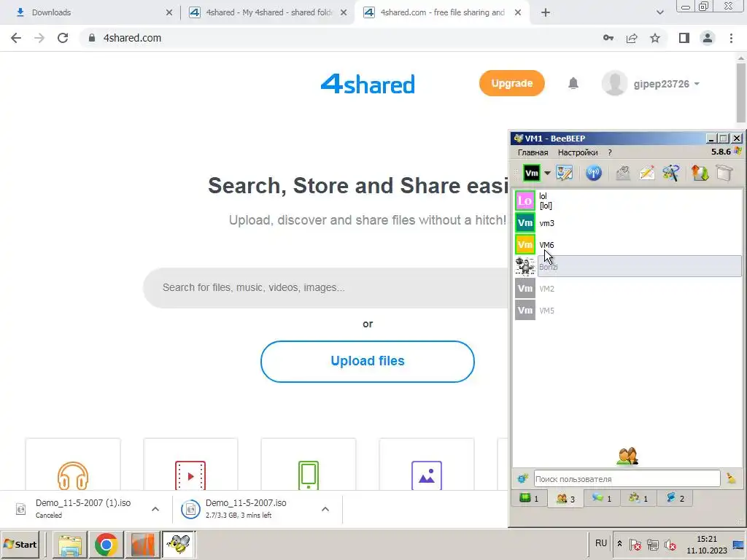Click the Upgrade button on 4shared

click(511, 83)
